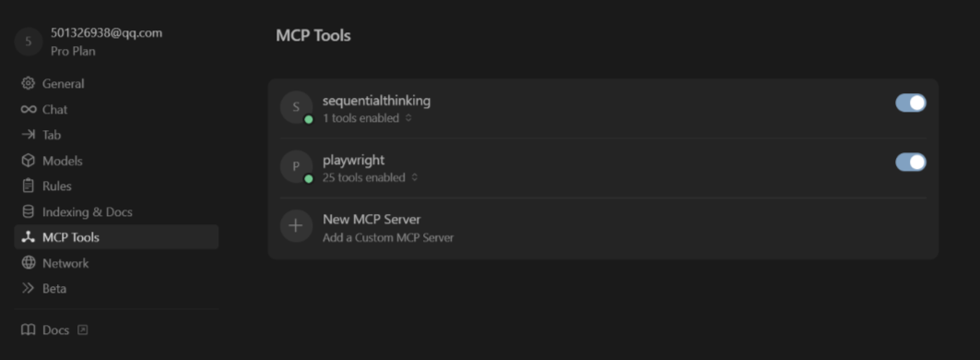Select the MCP Tools sidebar item
The height and width of the screenshot is (360, 980).
pos(116,237)
